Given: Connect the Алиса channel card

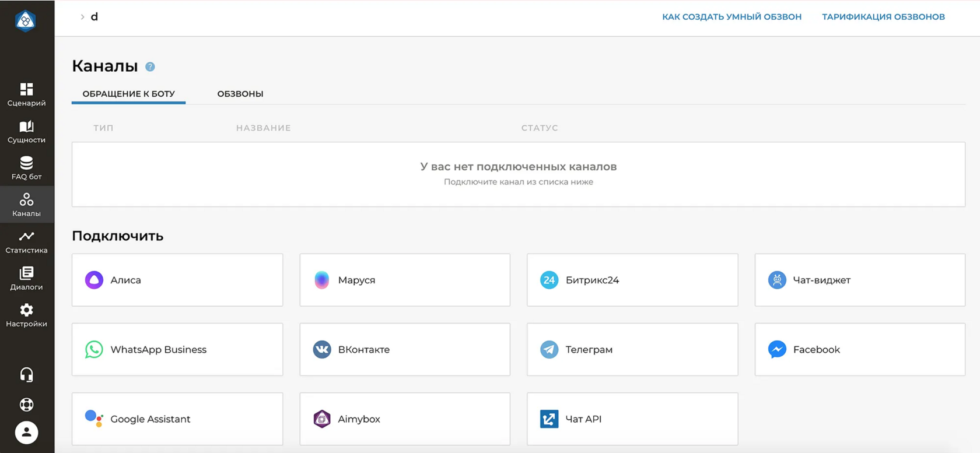Looking at the screenshot, I should (x=177, y=280).
